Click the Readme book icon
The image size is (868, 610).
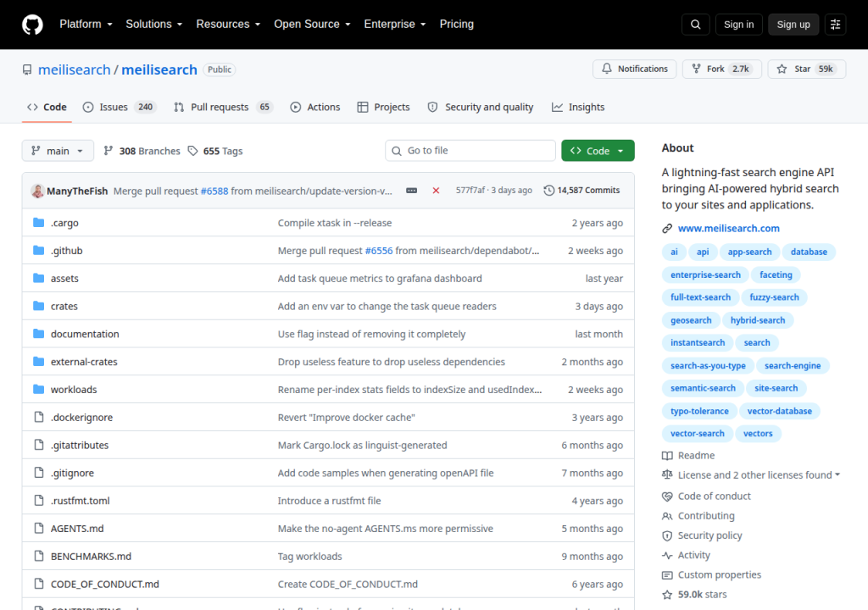667,456
